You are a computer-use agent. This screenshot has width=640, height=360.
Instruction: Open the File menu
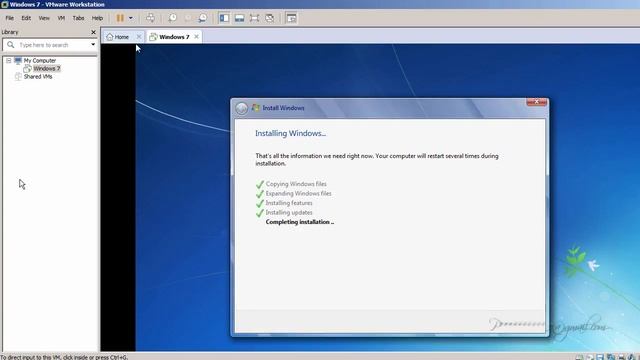click(x=9, y=18)
